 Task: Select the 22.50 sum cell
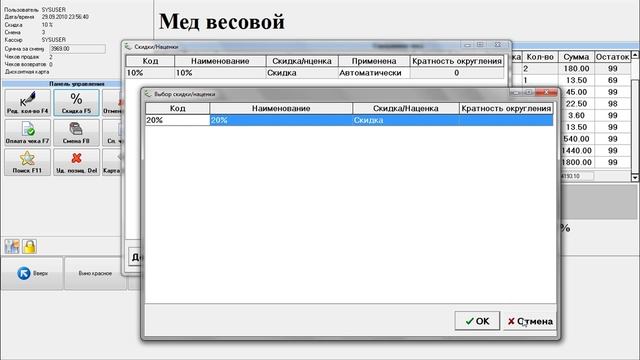[x=576, y=104]
